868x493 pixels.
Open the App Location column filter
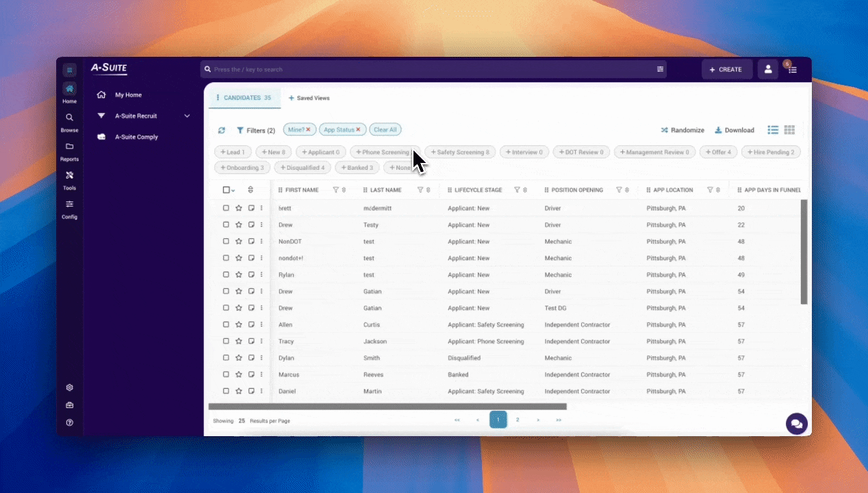click(x=710, y=190)
